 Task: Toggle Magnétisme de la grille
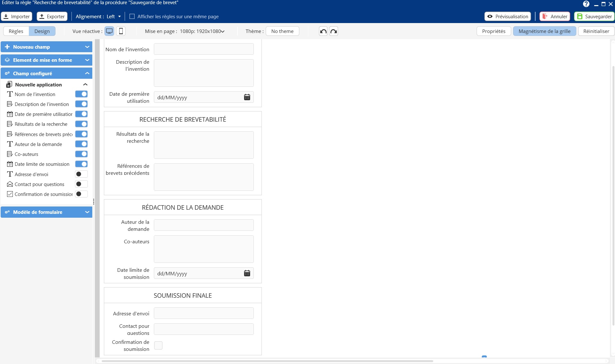tap(544, 31)
